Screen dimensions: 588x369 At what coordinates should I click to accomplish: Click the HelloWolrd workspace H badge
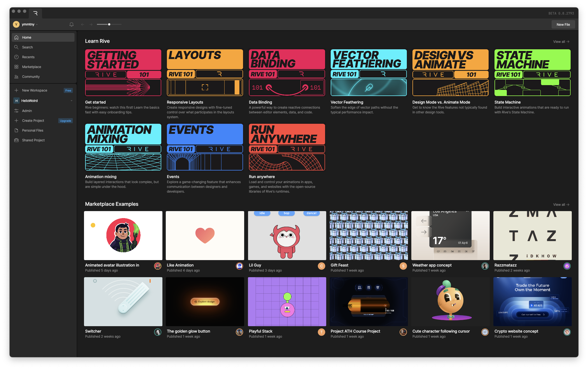(17, 101)
